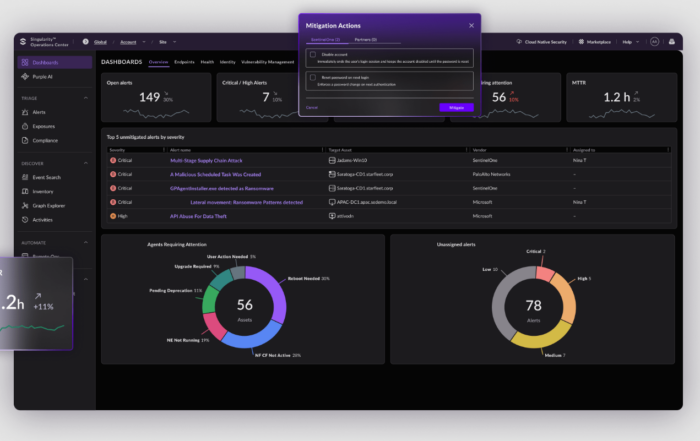Collapse the Automate sidebar section
Viewport: 700px width, 441px height.
click(x=86, y=243)
